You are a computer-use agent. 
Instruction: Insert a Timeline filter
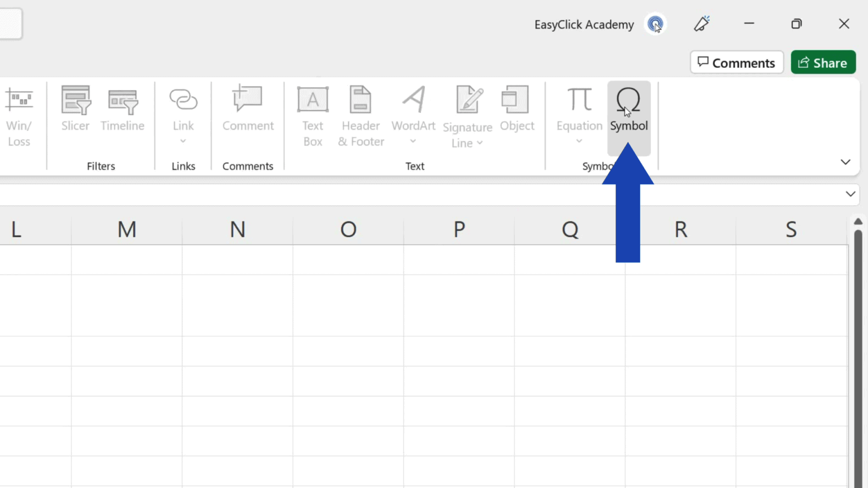(x=123, y=110)
